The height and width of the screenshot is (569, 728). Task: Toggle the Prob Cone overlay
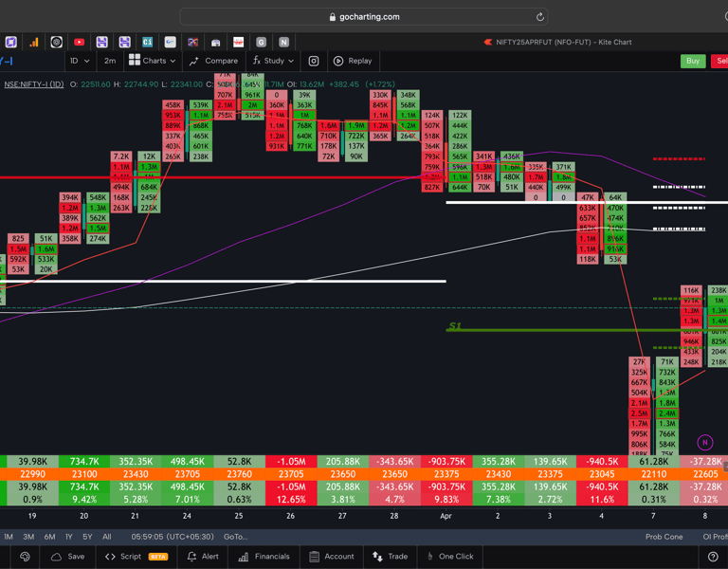click(x=664, y=537)
